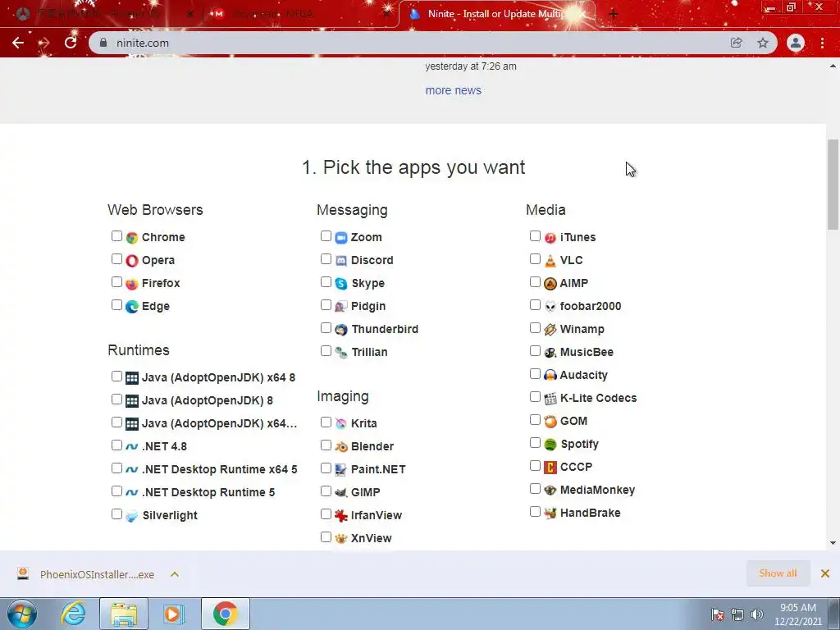
Task: Click the scrollbar down arrow
Action: (x=833, y=543)
